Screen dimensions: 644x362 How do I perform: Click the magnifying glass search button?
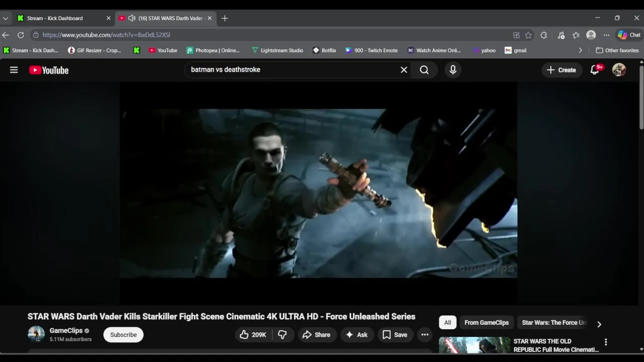coord(424,70)
